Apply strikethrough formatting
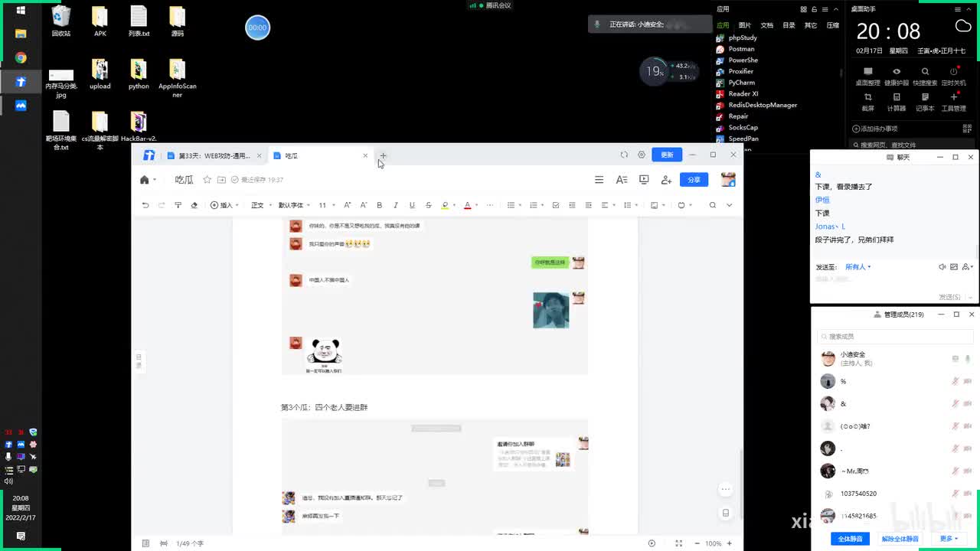The width and height of the screenshot is (980, 551). point(428,205)
